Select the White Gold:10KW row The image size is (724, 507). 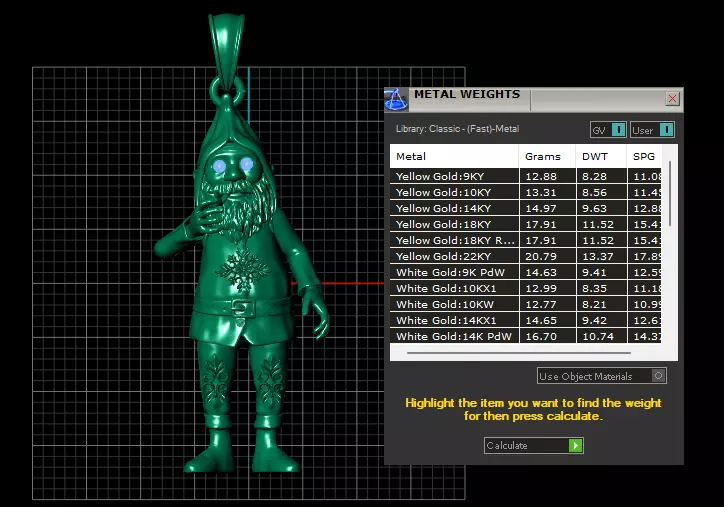click(525, 304)
